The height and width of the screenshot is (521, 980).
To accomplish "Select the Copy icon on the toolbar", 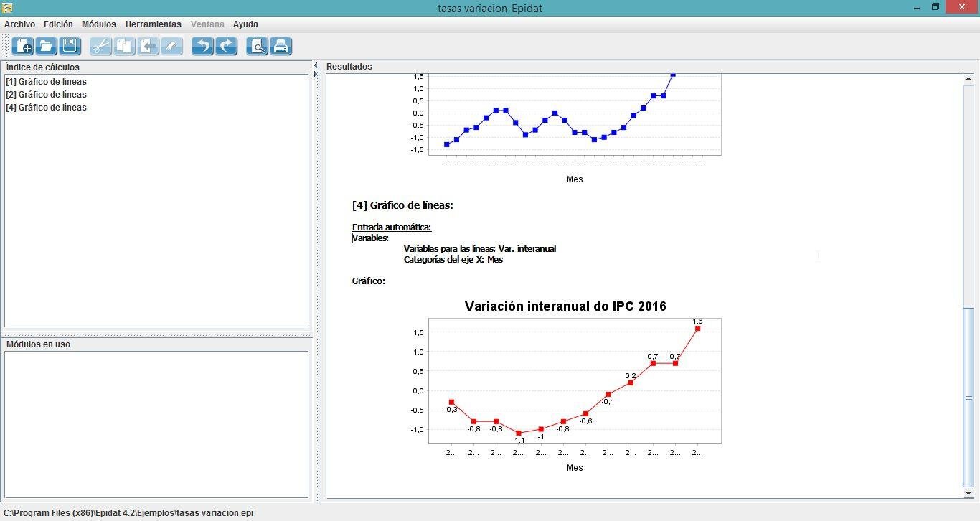I will point(123,46).
